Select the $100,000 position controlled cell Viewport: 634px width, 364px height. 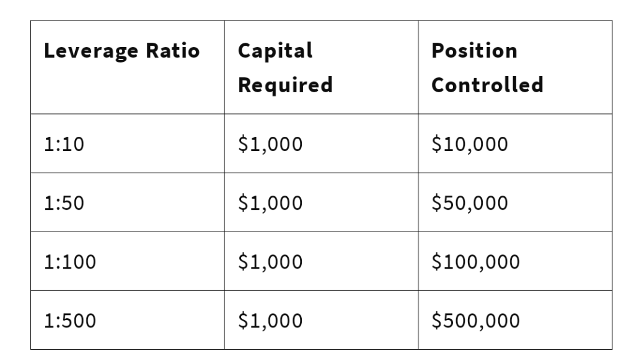pyautogui.click(x=475, y=262)
